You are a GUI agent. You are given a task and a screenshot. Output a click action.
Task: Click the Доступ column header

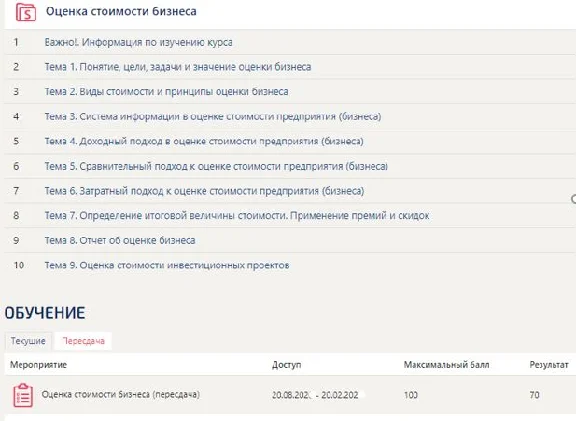coord(287,365)
